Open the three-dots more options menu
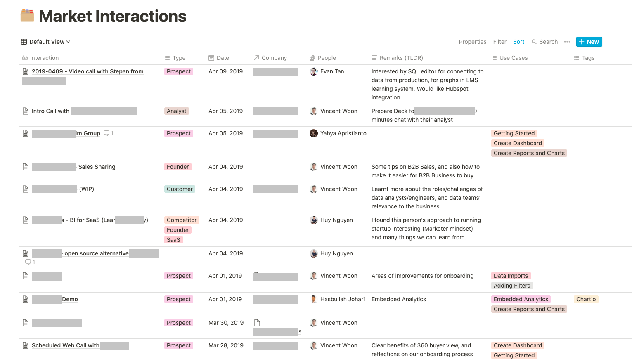Viewport: 632px width, 364px height. [x=567, y=42]
